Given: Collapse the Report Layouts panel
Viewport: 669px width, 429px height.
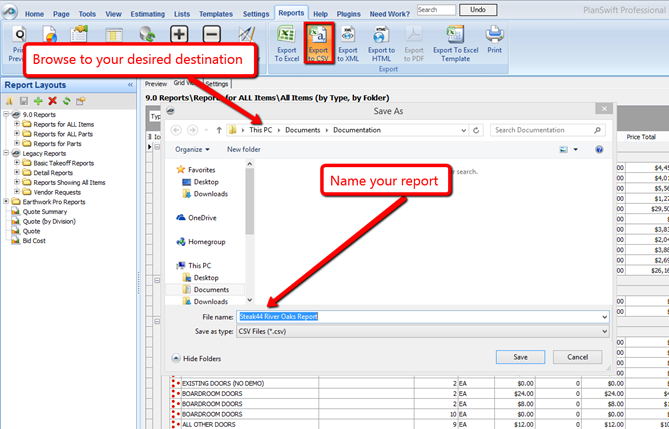Looking at the screenshot, I should (x=130, y=85).
